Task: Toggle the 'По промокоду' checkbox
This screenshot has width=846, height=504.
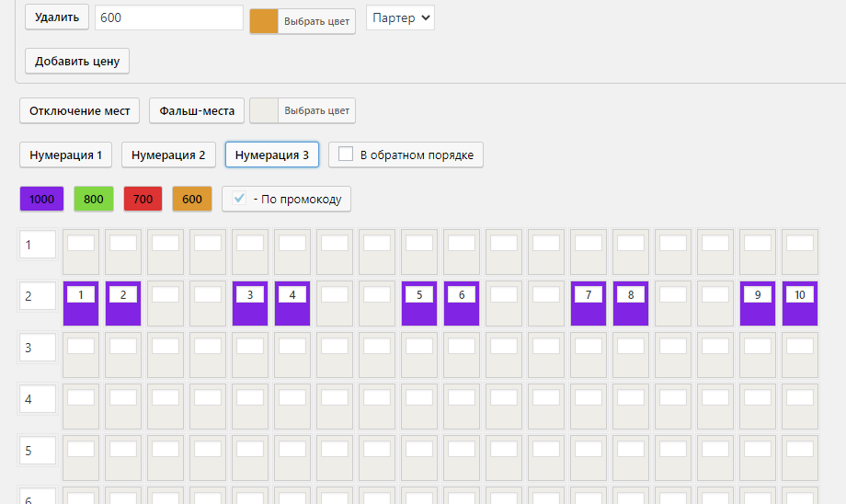Action: [x=239, y=199]
